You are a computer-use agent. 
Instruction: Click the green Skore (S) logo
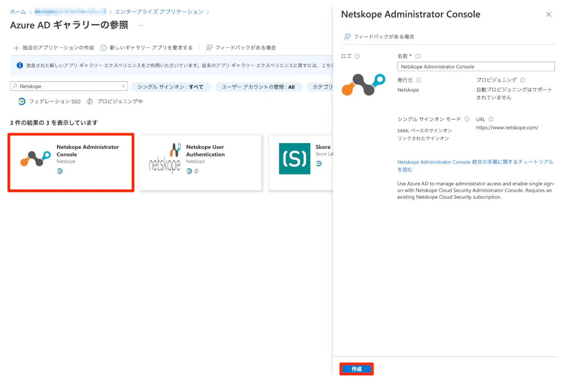coord(294,158)
